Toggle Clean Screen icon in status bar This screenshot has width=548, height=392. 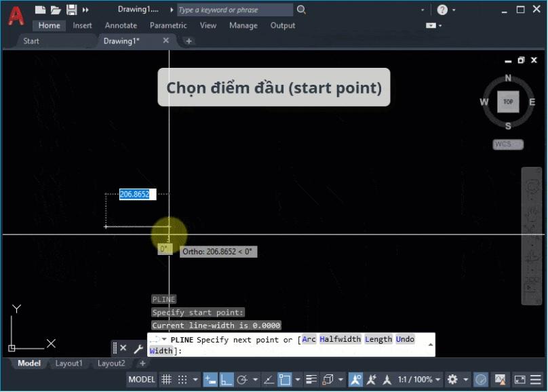(x=520, y=380)
